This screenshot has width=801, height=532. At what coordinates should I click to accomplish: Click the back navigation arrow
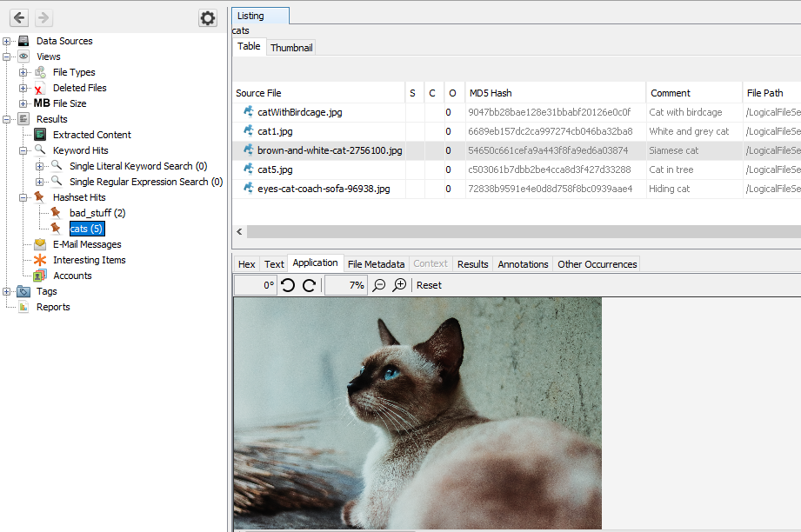click(19, 18)
